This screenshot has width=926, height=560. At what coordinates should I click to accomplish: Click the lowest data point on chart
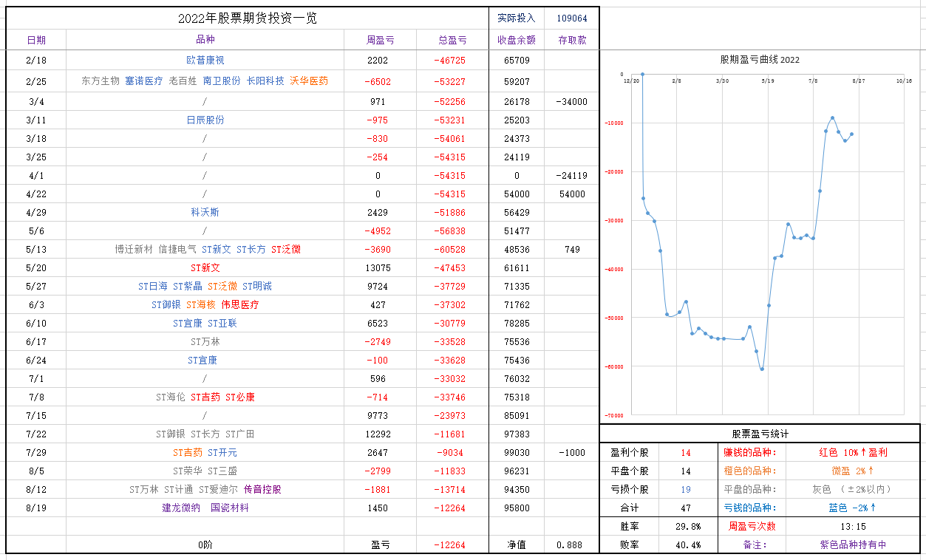point(762,369)
